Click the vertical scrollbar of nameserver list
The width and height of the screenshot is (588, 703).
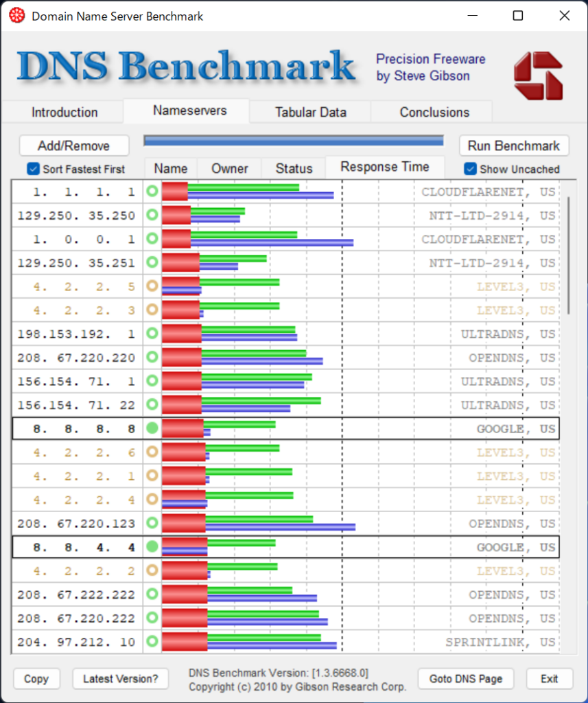tap(569, 254)
